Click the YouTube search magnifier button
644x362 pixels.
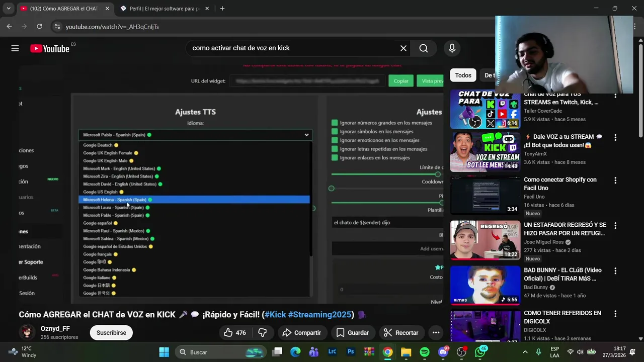pos(424,48)
